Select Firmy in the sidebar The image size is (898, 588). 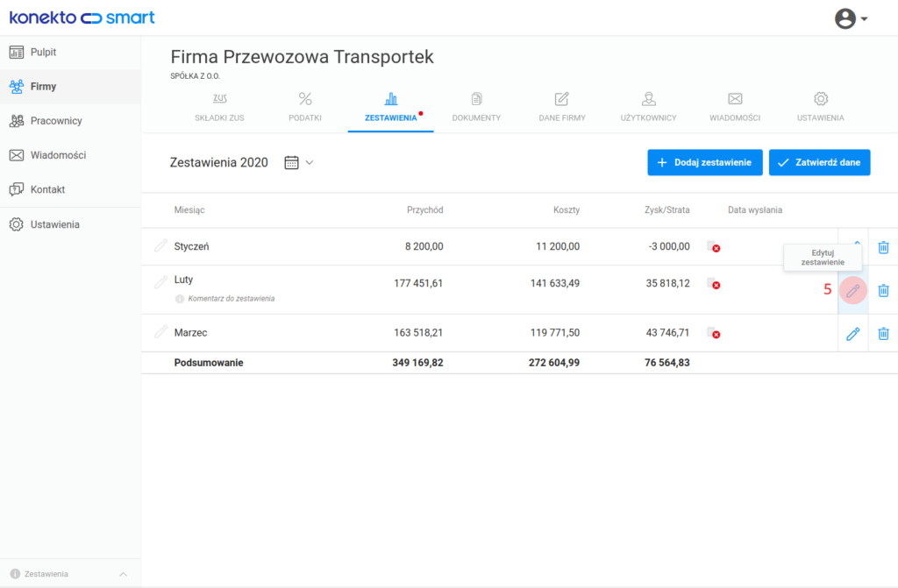pyautogui.click(x=70, y=87)
